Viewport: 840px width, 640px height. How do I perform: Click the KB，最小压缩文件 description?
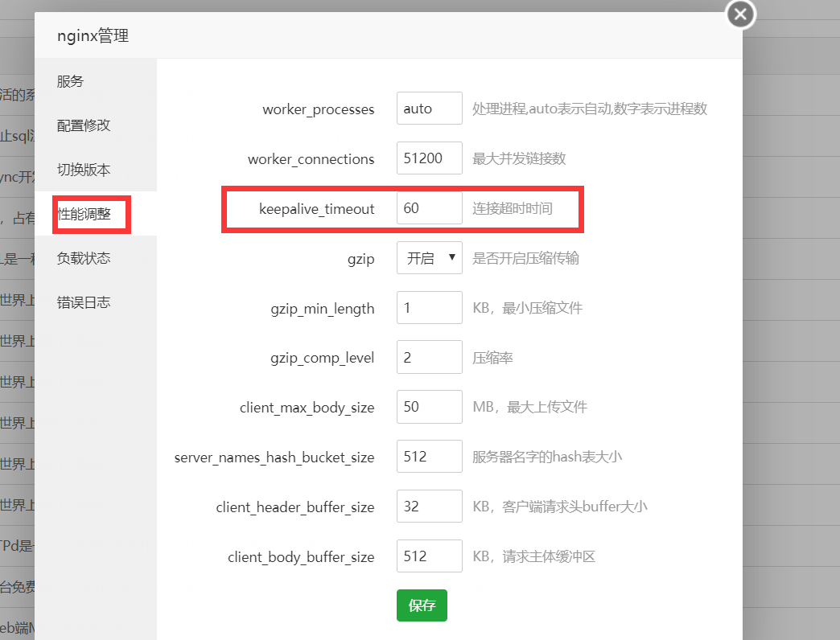528,308
